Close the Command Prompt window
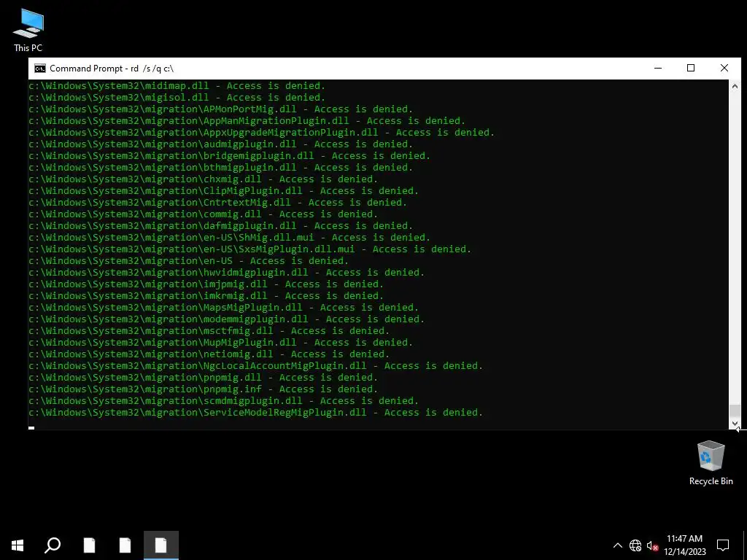Image resolution: width=747 pixels, height=560 pixels. [x=724, y=69]
